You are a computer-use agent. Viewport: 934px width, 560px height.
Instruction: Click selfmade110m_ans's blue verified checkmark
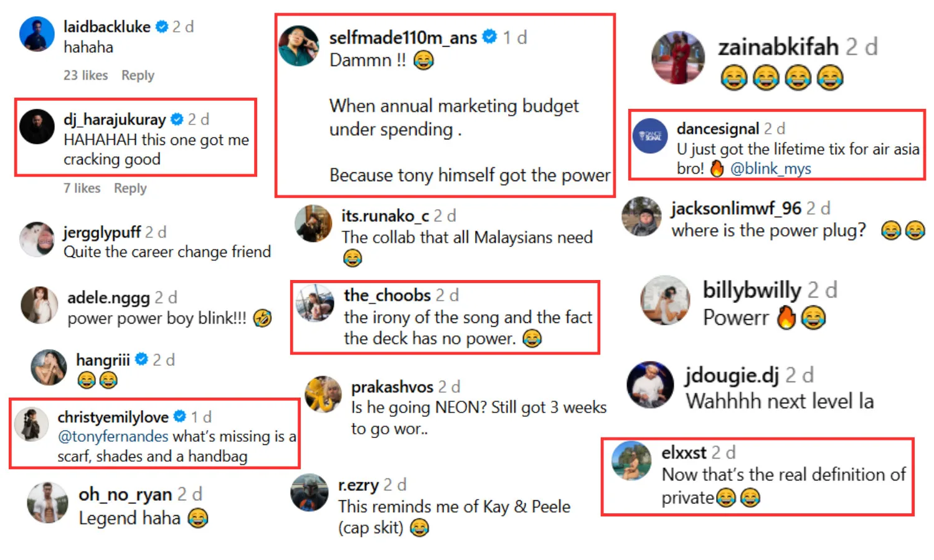click(490, 37)
